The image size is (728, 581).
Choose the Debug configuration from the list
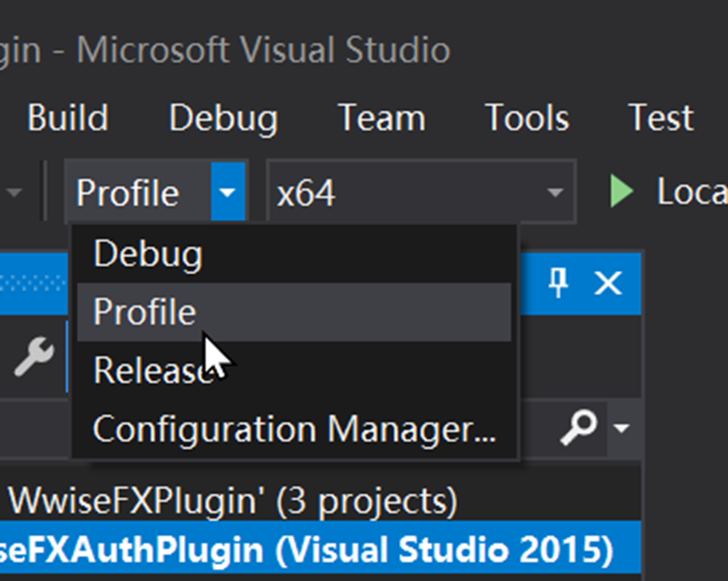coord(147,254)
